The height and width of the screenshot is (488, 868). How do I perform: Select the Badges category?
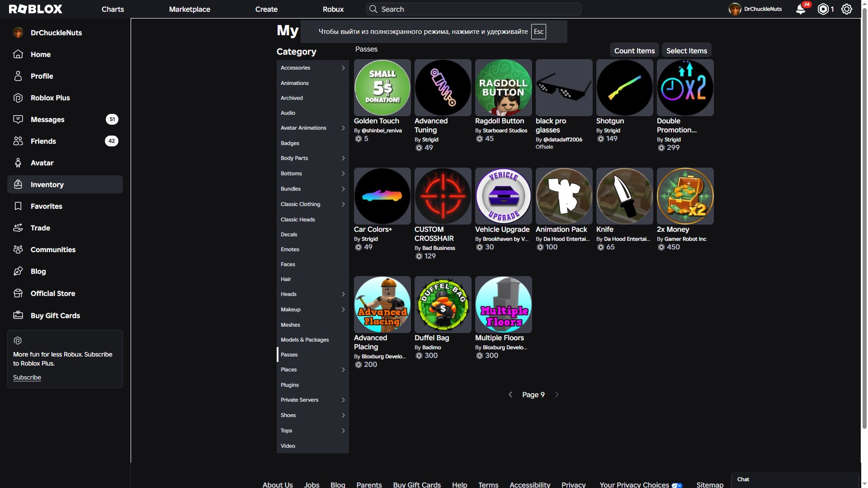click(x=313, y=143)
